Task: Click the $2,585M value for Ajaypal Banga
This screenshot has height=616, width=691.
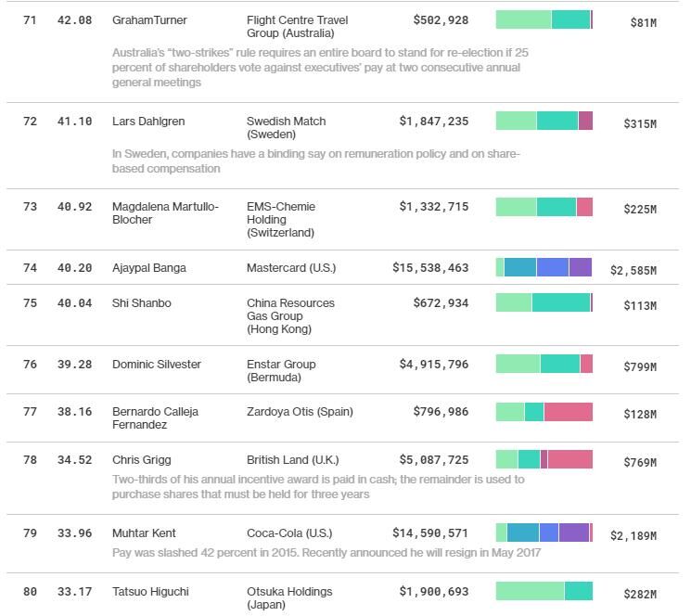Action: (x=633, y=271)
